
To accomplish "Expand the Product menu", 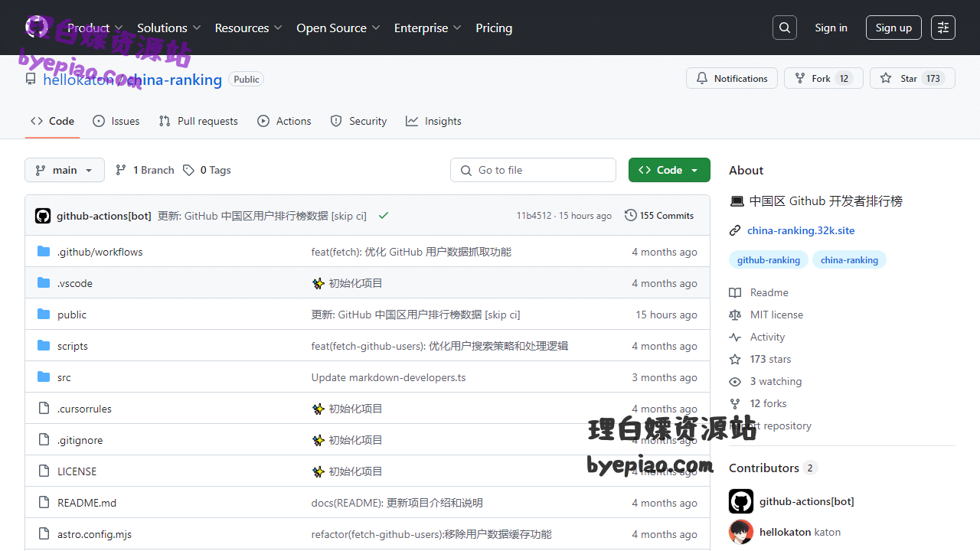I will [x=95, y=28].
